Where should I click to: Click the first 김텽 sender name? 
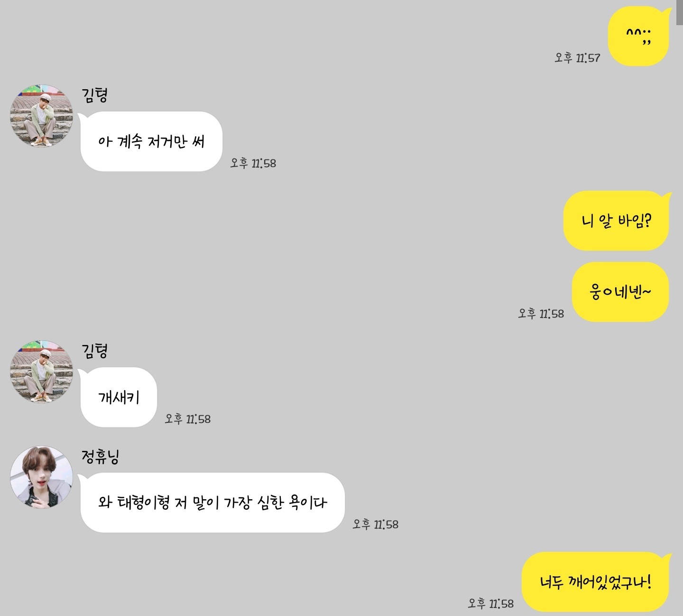coord(94,94)
